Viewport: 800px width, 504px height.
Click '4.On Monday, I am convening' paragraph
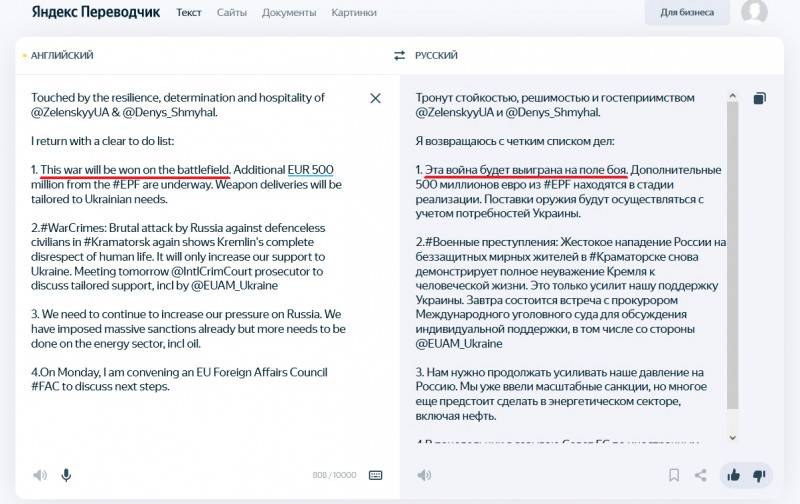pyautogui.click(x=179, y=380)
